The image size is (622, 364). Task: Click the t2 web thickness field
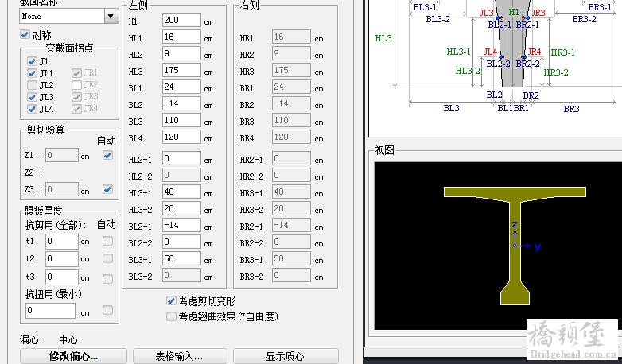click(62, 259)
